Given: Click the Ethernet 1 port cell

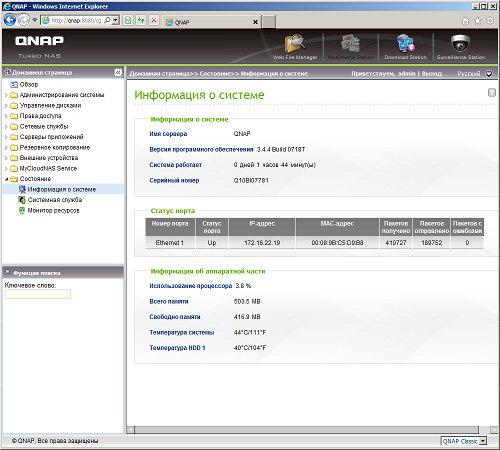Looking at the screenshot, I should [x=170, y=243].
